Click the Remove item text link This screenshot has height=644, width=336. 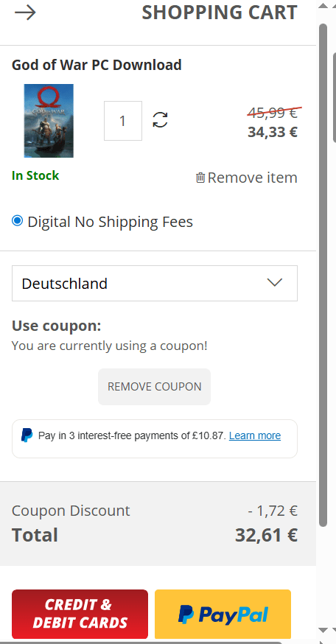point(252,178)
